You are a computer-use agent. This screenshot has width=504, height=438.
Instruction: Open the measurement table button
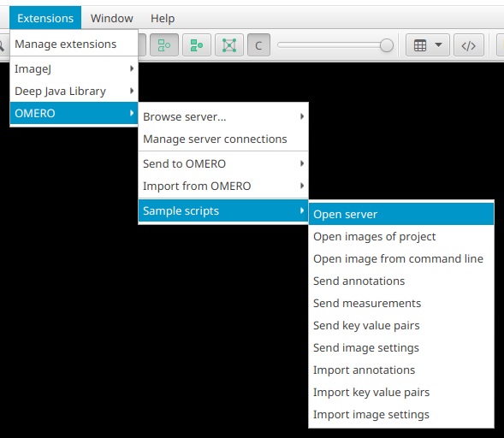[420, 45]
